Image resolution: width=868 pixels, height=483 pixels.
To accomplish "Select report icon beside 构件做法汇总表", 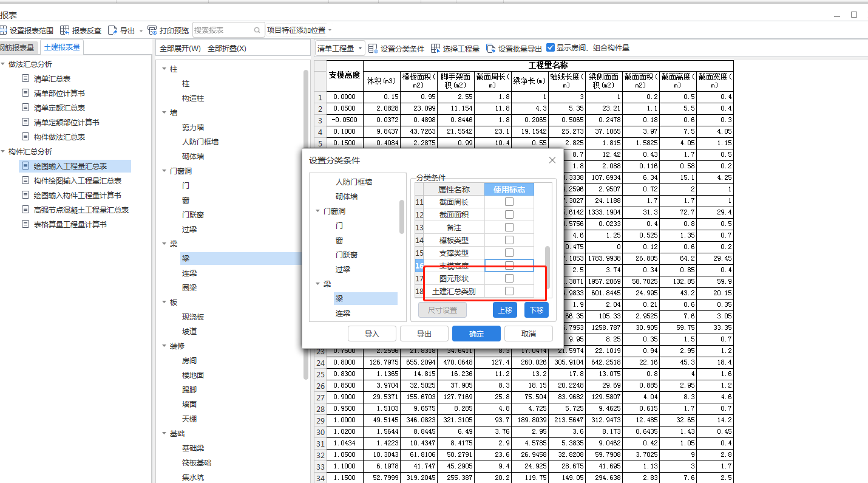I will coord(25,137).
